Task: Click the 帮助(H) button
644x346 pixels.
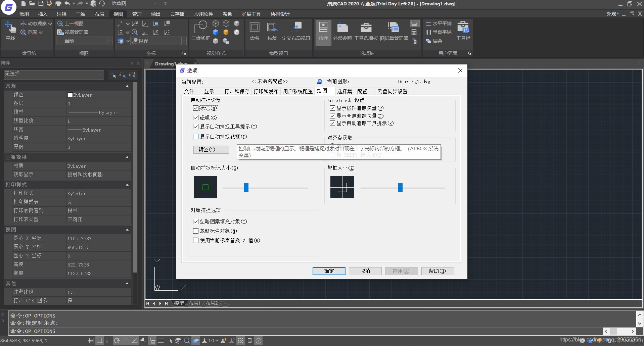Action: tap(438, 271)
